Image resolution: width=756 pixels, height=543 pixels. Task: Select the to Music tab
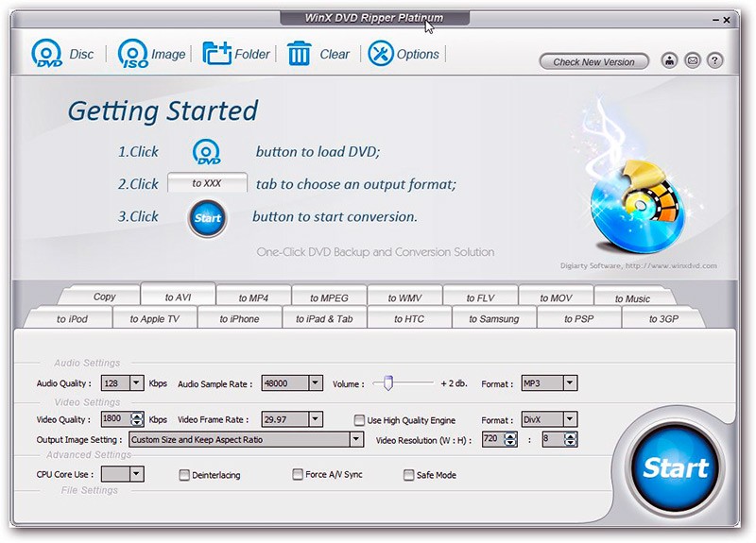[x=632, y=298]
